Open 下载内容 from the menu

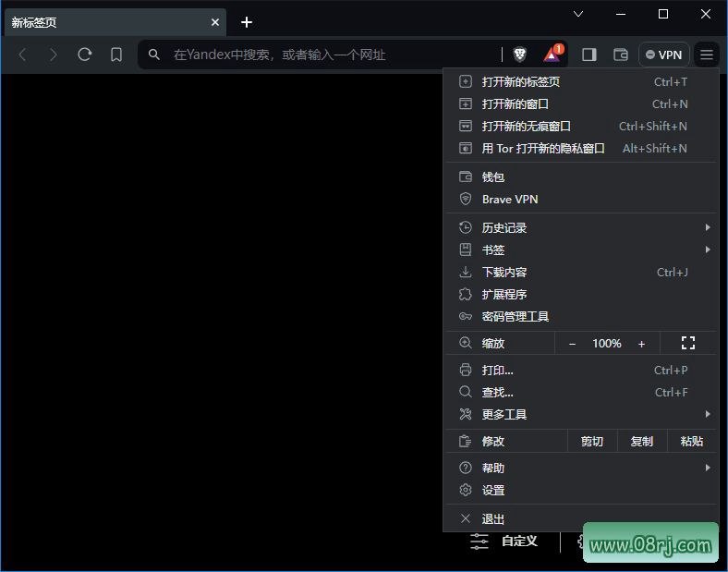pos(580,272)
